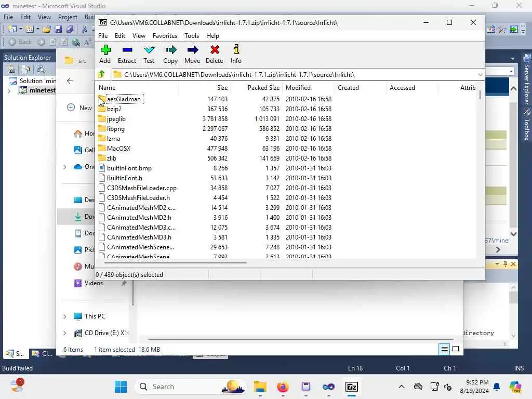Open the 7-Zip View menu

pos(139,36)
